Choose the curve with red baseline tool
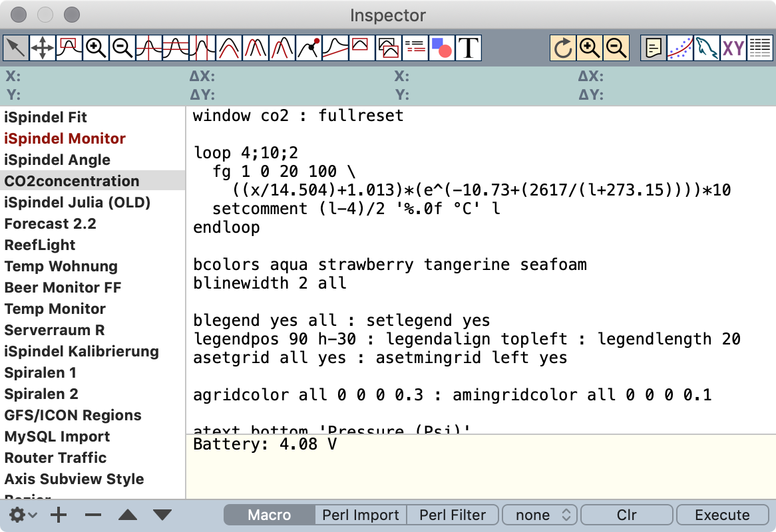 coord(336,48)
